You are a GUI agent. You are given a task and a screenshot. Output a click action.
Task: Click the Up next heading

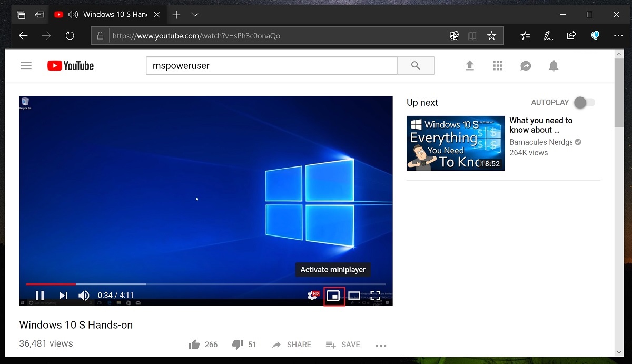pyautogui.click(x=422, y=103)
